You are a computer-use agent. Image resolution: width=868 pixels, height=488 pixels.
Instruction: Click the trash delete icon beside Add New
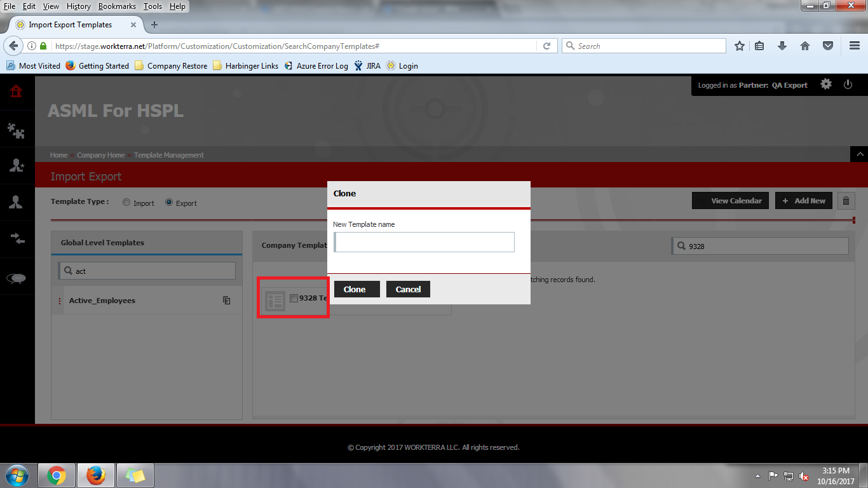point(846,201)
